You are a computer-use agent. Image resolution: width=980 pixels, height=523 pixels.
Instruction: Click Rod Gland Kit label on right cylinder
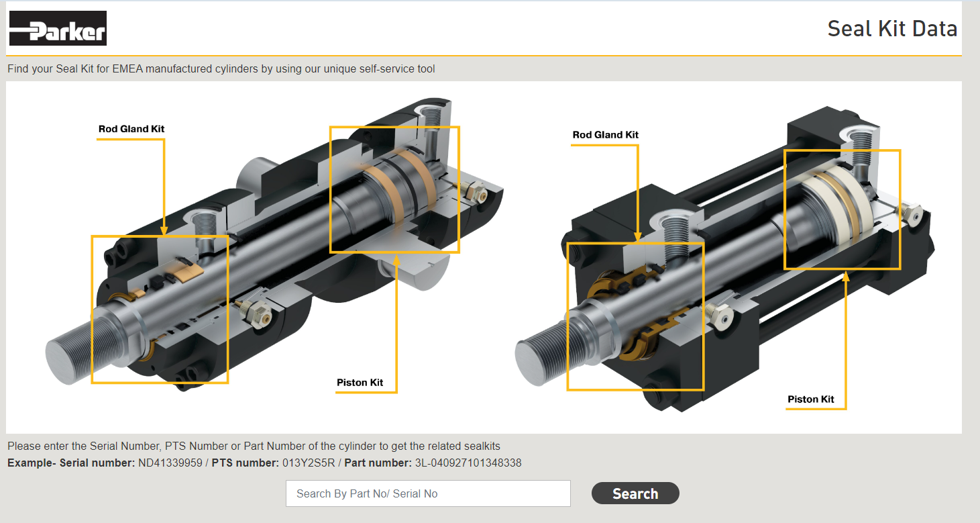(605, 135)
